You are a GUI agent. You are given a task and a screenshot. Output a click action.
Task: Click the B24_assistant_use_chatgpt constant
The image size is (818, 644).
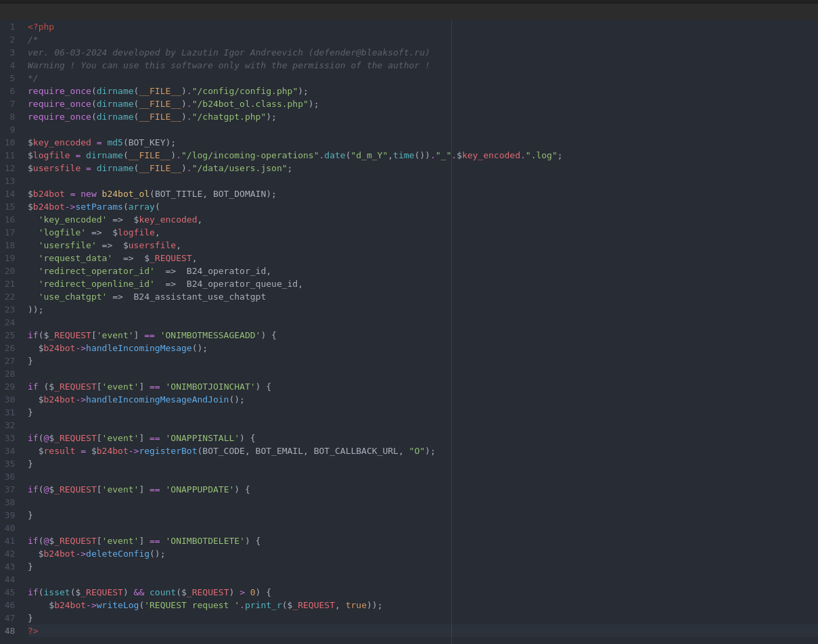pos(200,297)
